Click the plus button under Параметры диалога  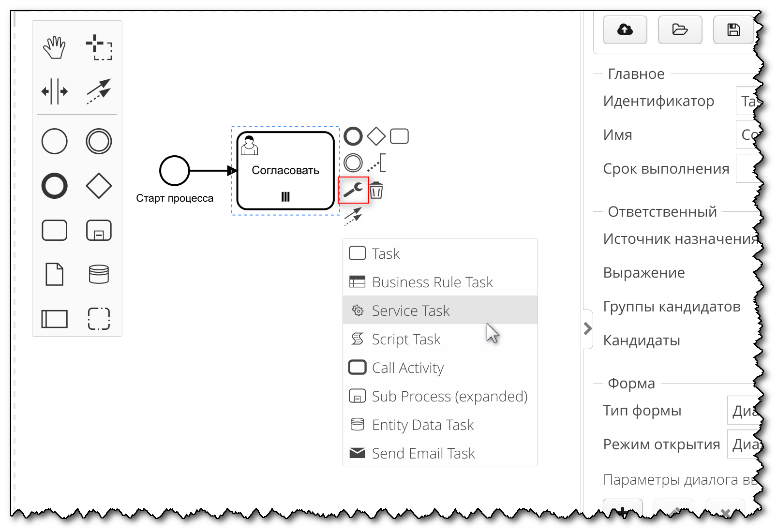pos(623,512)
